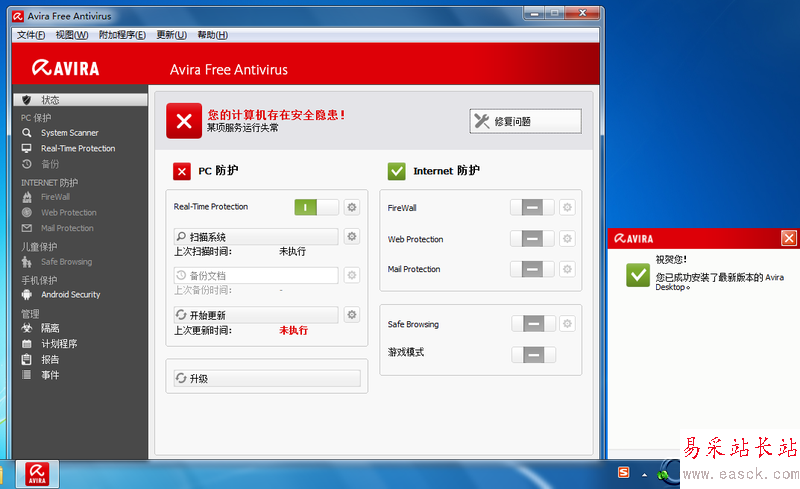
Task: Click the Android Security robot icon
Action: coord(27,295)
